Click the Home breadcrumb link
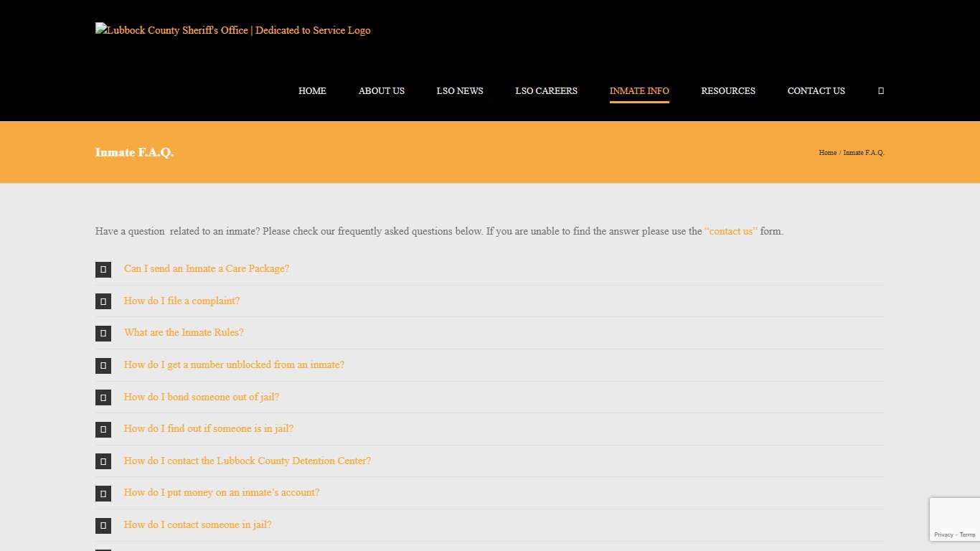 click(827, 153)
